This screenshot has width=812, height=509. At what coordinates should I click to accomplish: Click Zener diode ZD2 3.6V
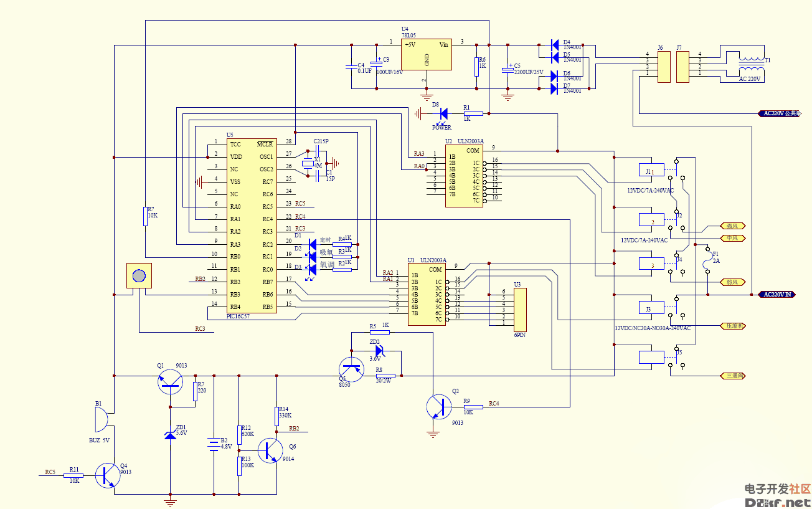pos(379,351)
